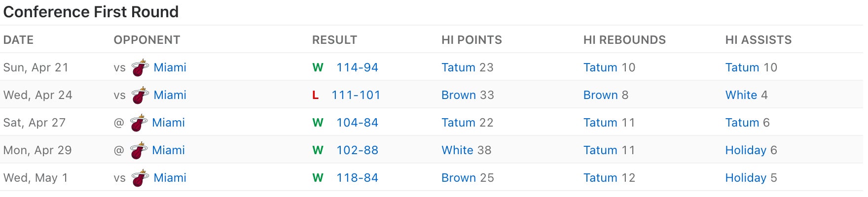Open White's profile from 38-point game
Screen dimensions: 868x197
(x=457, y=150)
